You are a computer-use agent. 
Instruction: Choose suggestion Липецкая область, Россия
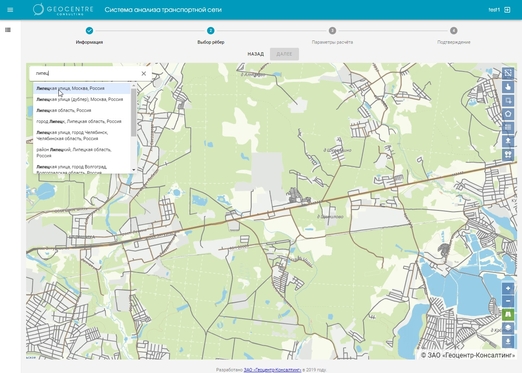(82, 110)
